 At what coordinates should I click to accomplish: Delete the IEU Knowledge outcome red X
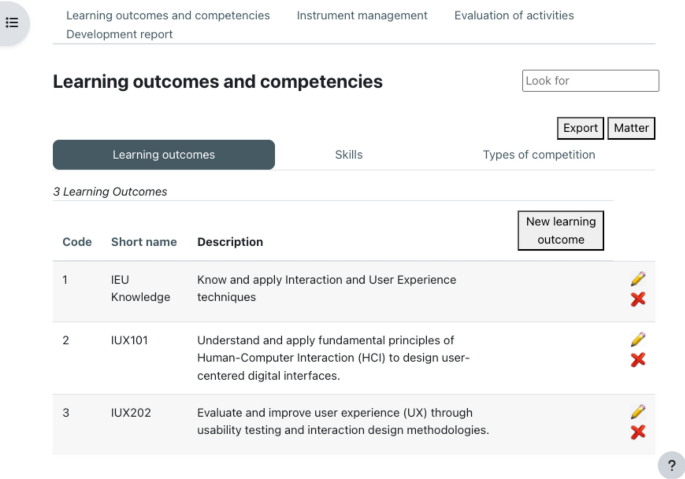(x=638, y=299)
